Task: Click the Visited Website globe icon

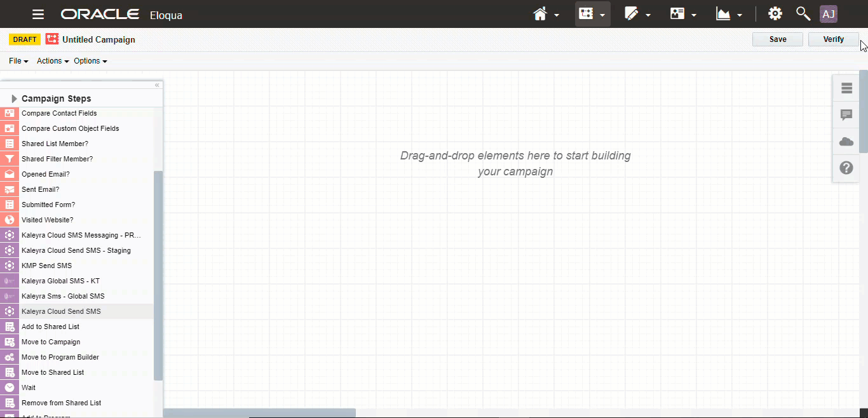Action: click(10, 220)
